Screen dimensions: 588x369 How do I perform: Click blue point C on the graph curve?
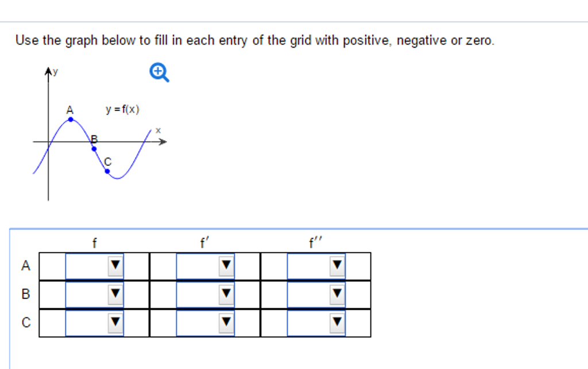[x=107, y=170]
